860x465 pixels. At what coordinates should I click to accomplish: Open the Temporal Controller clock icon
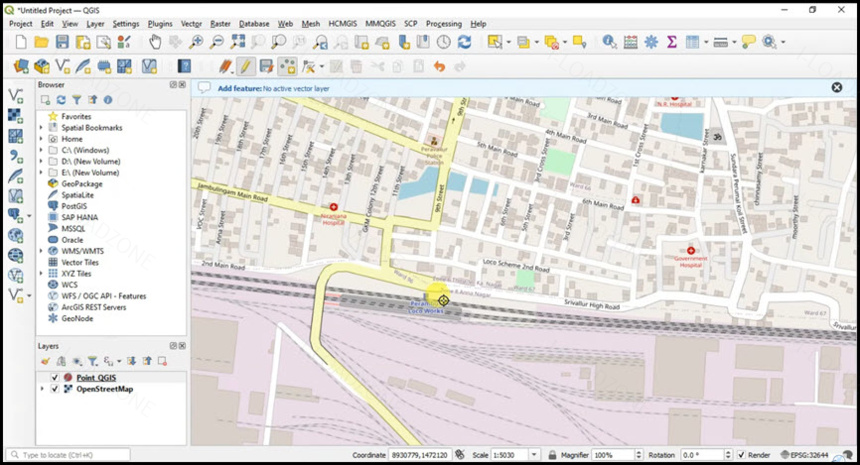point(444,42)
